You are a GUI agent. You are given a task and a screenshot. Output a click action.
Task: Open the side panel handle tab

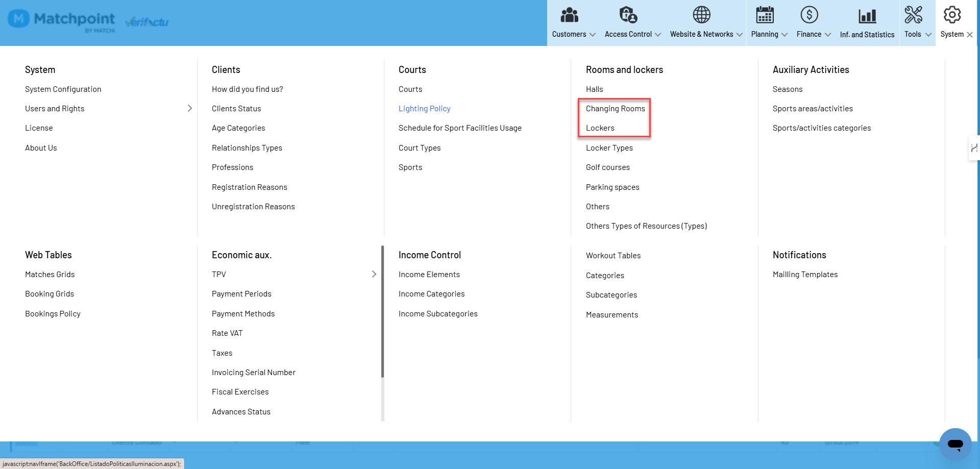[974, 148]
